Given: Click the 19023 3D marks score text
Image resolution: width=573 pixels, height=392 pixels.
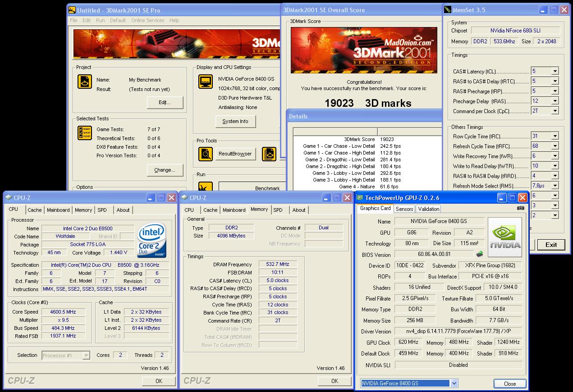Looking at the screenshot, I should (x=368, y=103).
